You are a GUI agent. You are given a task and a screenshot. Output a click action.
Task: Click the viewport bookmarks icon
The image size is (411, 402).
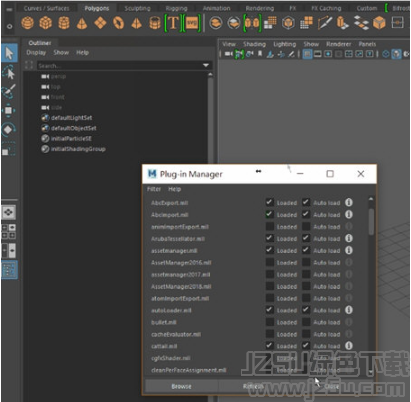click(260, 54)
